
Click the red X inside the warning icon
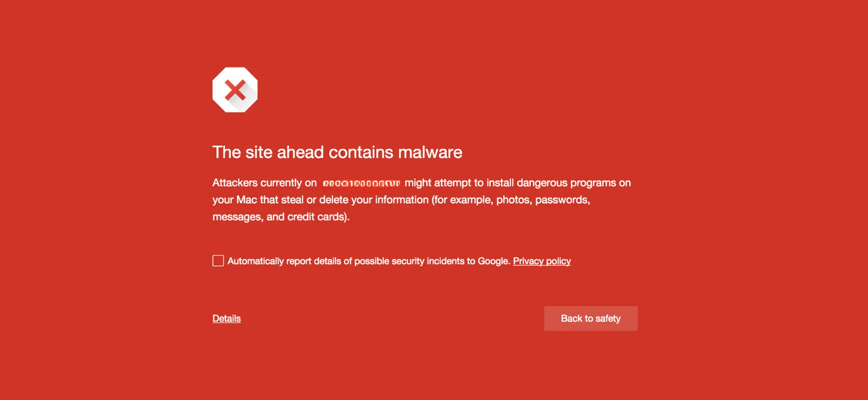point(235,90)
